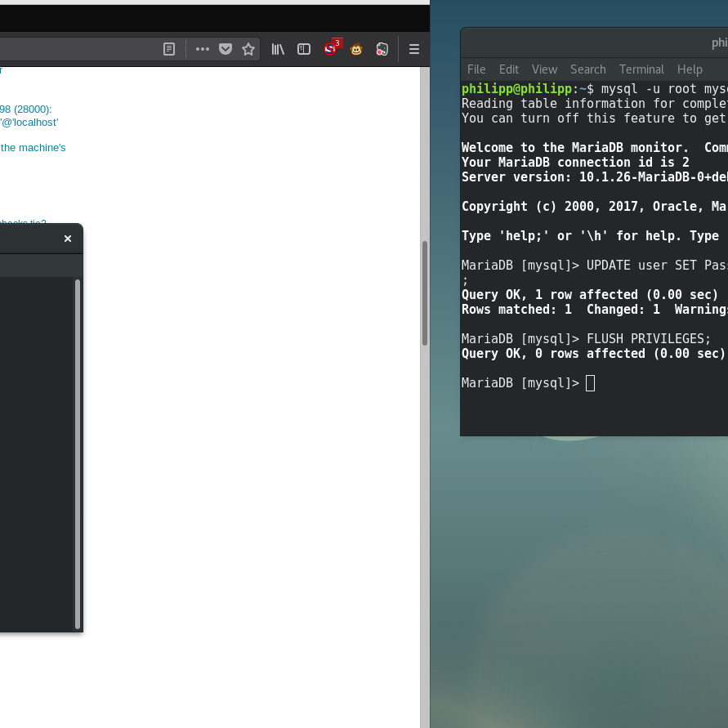Click the monkey extension icon

356,49
